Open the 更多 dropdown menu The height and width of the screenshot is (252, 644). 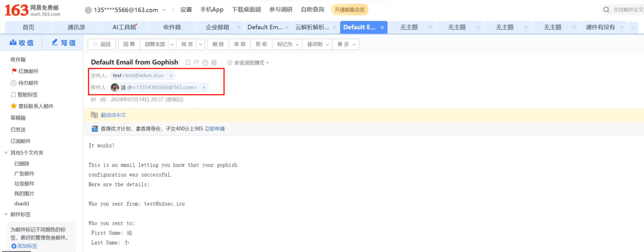(x=346, y=44)
